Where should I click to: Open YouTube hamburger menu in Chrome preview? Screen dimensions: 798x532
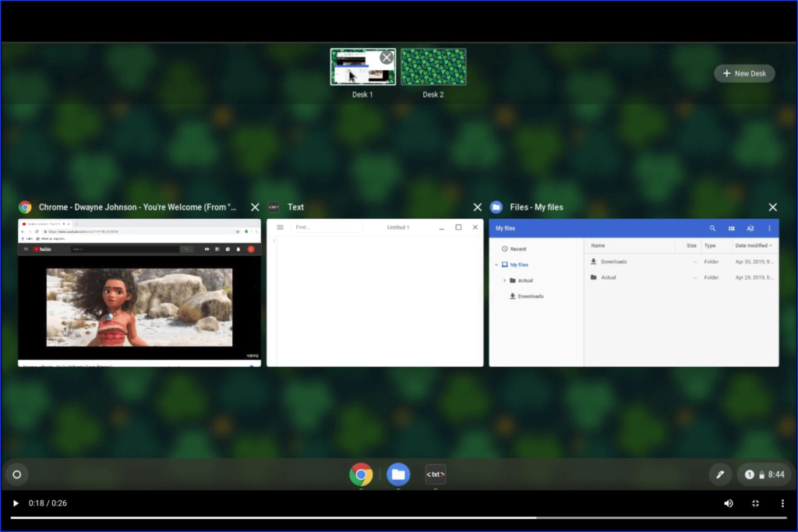[26, 249]
